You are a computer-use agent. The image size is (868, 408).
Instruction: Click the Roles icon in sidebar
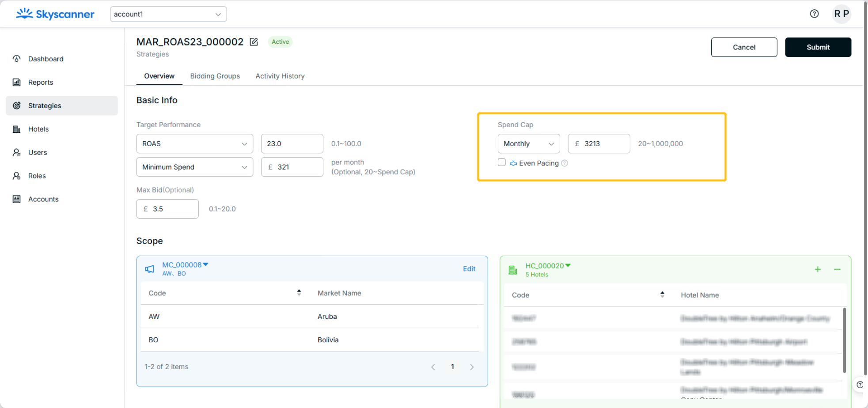[17, 176]
